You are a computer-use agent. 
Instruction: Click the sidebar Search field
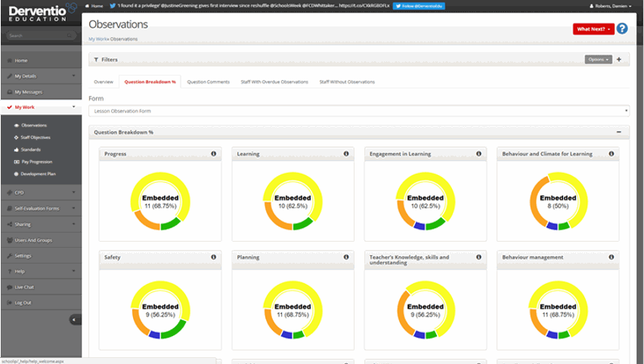pyautogui.click(x=41, y=35)
